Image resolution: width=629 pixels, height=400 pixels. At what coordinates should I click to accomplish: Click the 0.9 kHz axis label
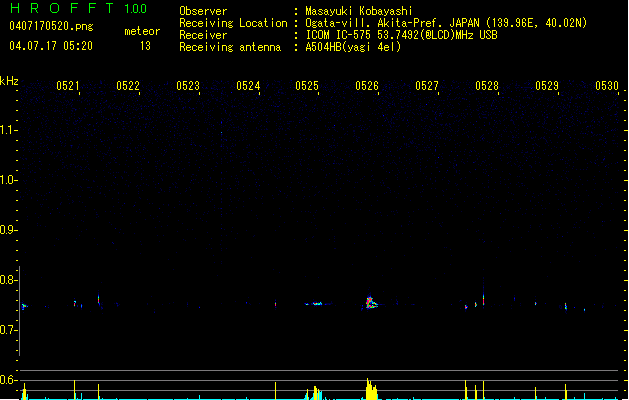(7, 230)
